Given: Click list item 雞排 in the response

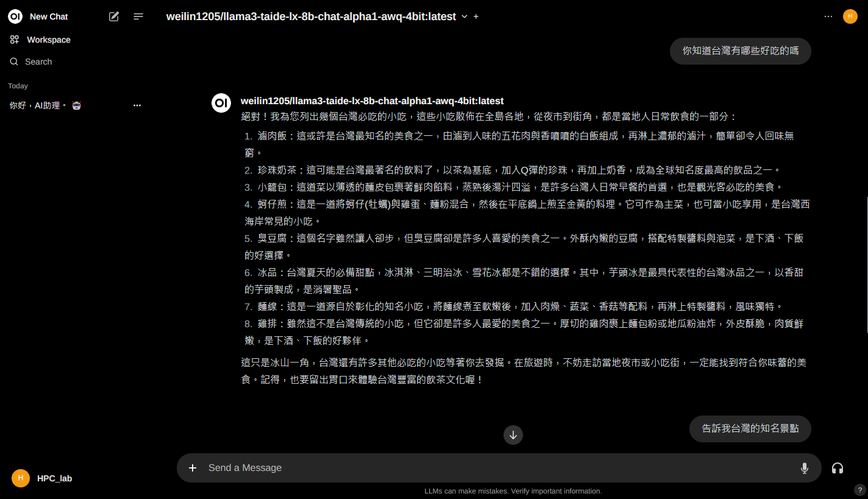Looking at the screenshot, I should point(526,332).
